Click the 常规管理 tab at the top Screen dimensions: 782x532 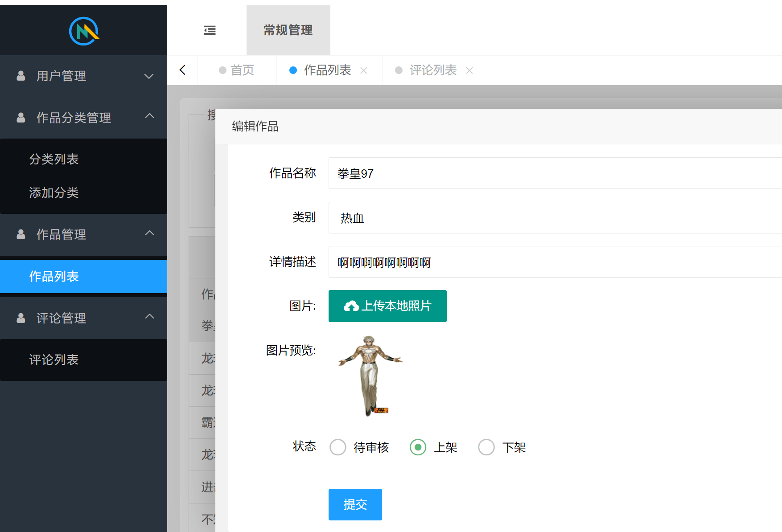(288, 30)
